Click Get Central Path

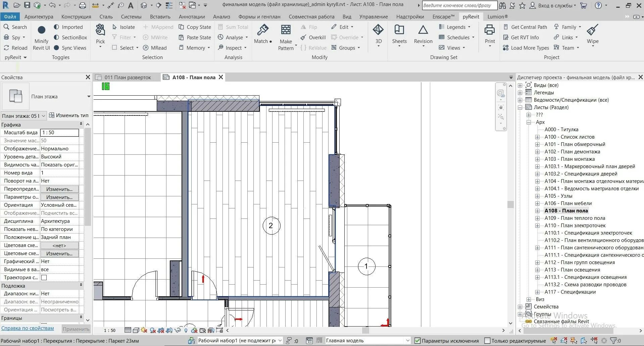[x=525, y=27]
